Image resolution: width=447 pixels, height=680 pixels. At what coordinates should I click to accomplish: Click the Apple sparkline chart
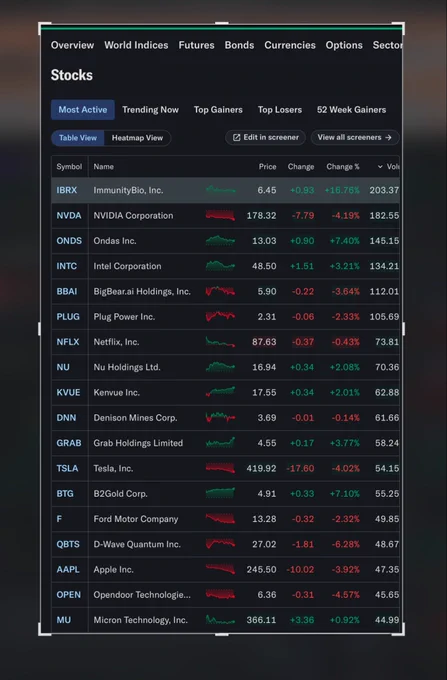[220, 569]
